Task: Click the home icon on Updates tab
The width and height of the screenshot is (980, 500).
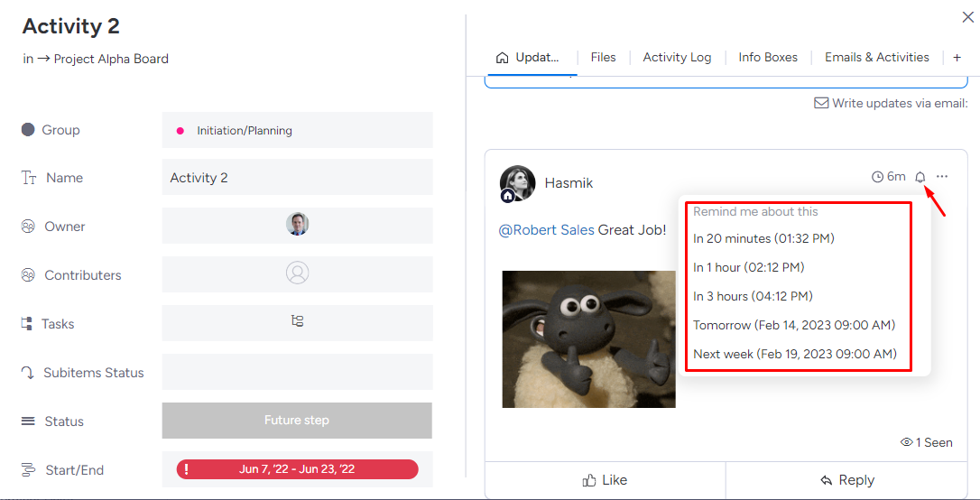Action: pyautogui.click(x=502, y=58)
